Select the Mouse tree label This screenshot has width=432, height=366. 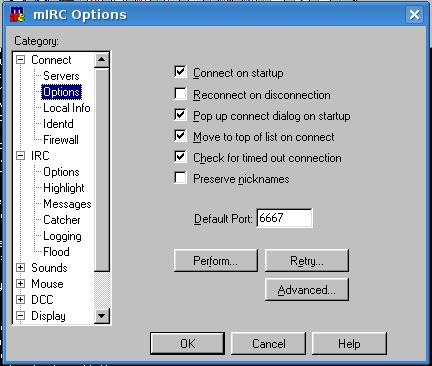point(47,284)
